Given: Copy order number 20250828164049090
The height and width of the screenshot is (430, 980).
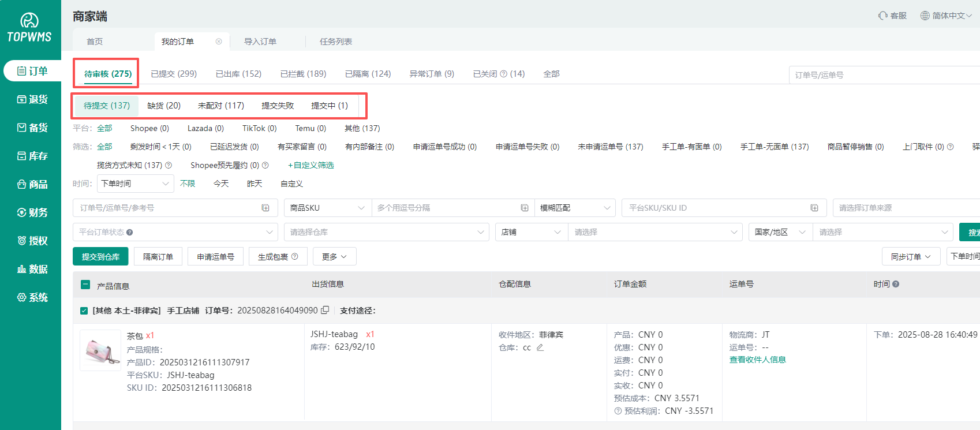Looking at the screenshot, I should click(x=325, y=310).
